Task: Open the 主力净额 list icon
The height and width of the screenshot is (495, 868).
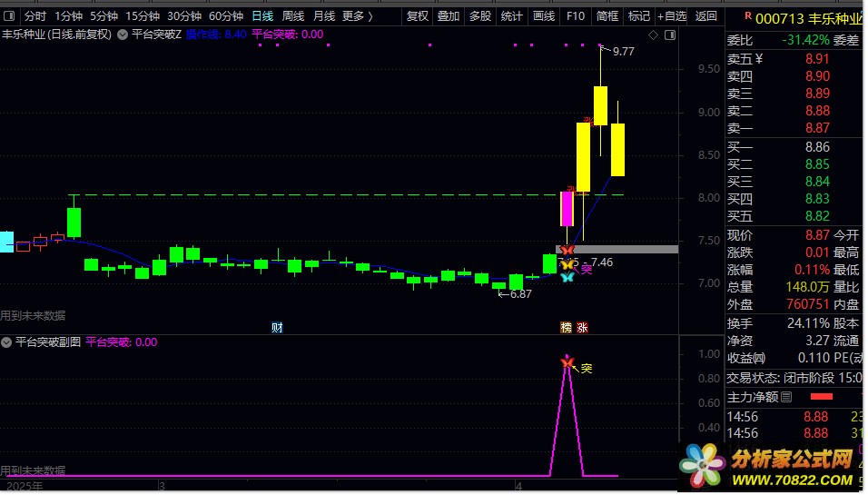Action: pos(786,397)
